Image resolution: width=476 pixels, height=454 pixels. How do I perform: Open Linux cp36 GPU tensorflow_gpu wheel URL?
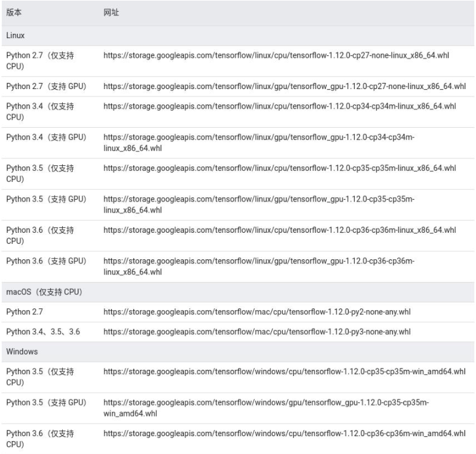click(x=259, y=266)
